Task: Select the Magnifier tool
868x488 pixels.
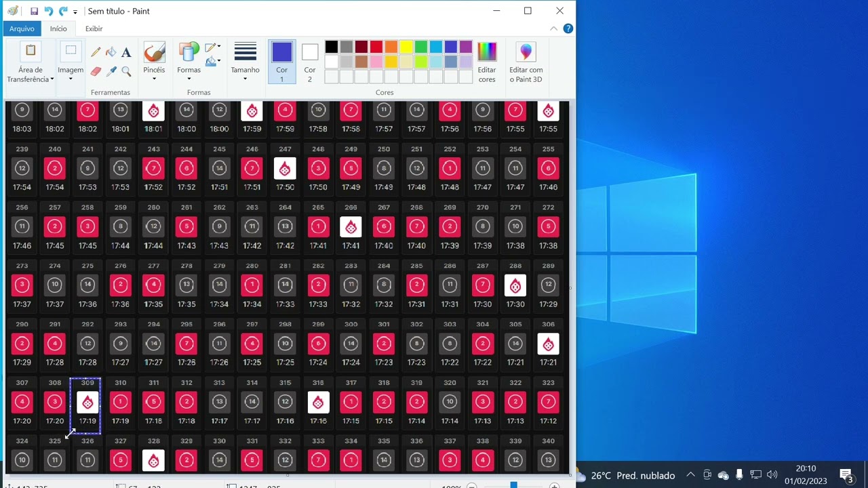Action: pos(126,70)
